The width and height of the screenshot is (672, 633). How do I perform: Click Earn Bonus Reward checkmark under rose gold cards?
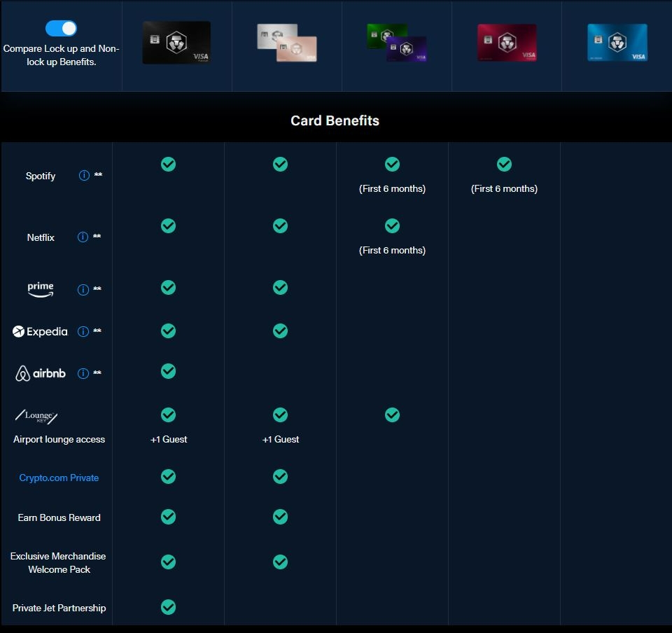280,517
